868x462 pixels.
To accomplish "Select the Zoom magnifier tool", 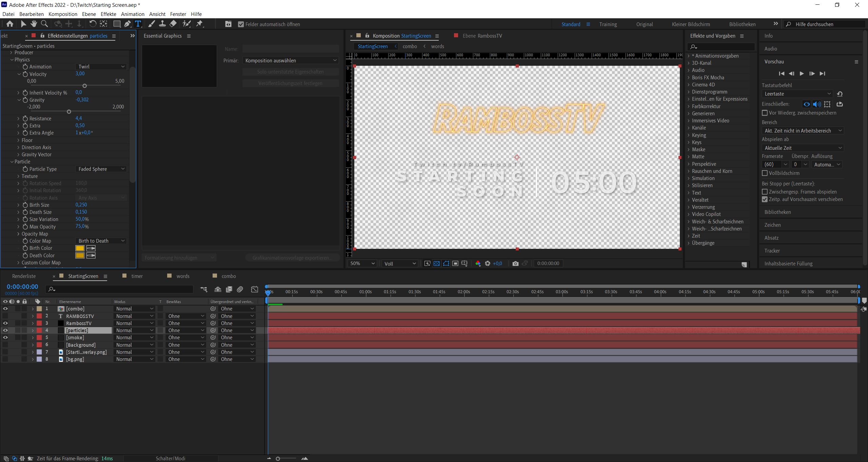I will (44, 24).
